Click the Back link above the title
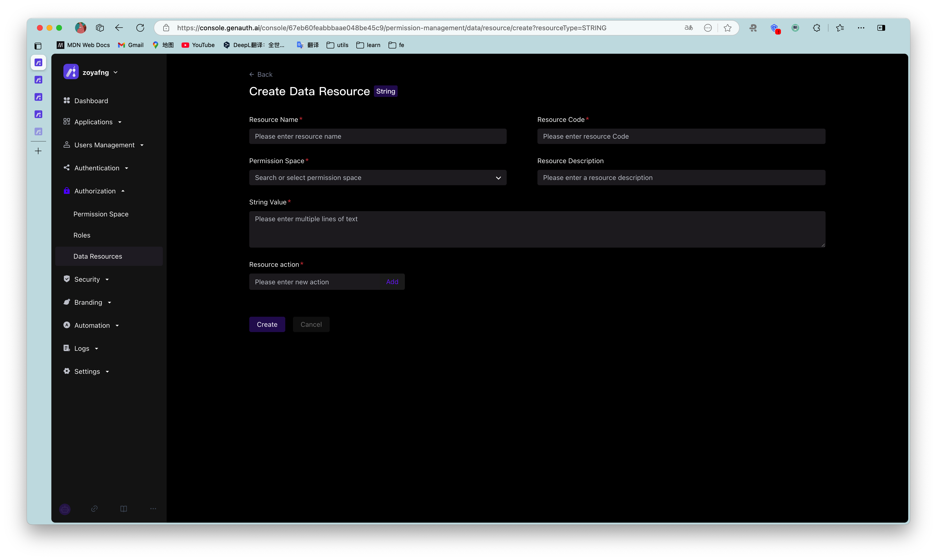 point(261,74)
